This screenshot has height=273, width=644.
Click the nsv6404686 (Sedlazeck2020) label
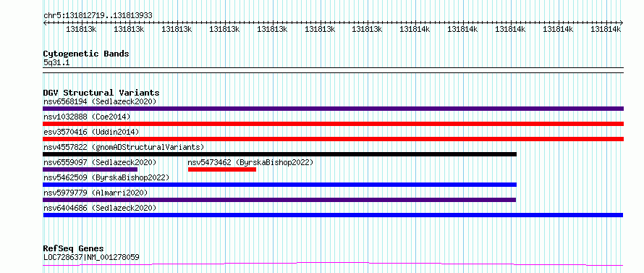coord(100,208)
